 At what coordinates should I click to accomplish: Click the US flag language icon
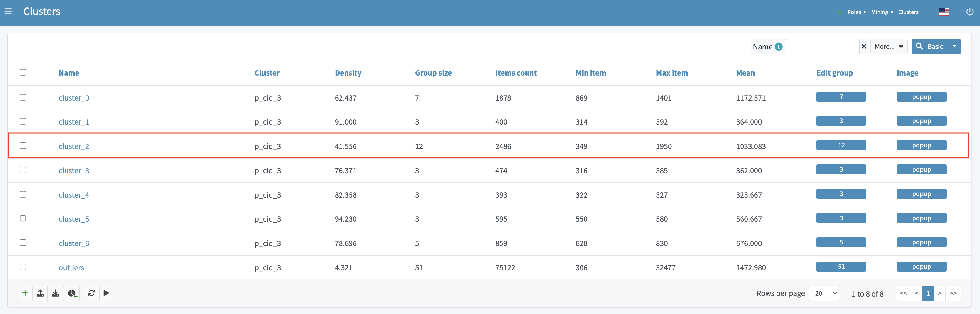click(x=944, y=12)
